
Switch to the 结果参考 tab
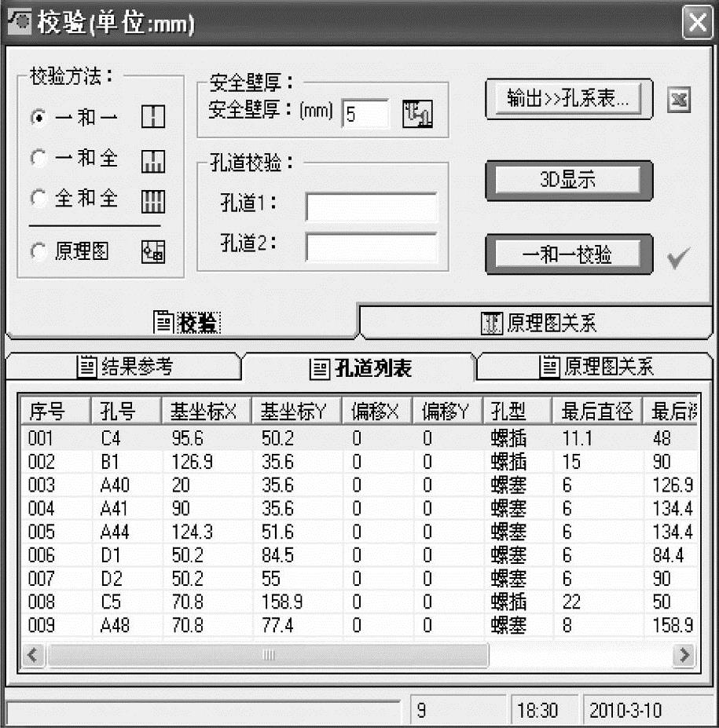(124, 367)
